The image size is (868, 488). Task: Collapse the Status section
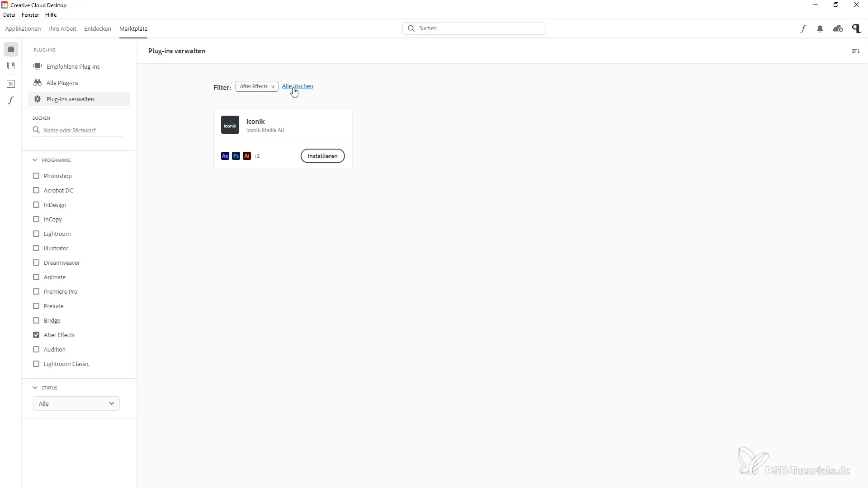tap(35, 388)
